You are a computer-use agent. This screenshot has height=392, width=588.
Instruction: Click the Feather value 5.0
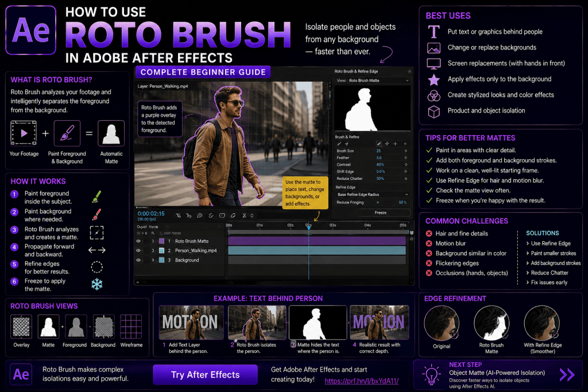click(379, 157)
